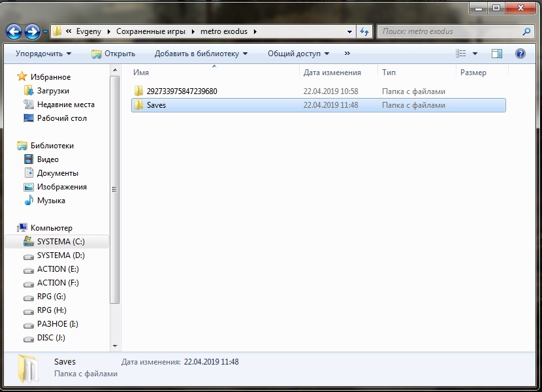Viewport: 542px width, 392px height.
Task: Open Библиотеки in navigation pane
Action: coord(52,146)
